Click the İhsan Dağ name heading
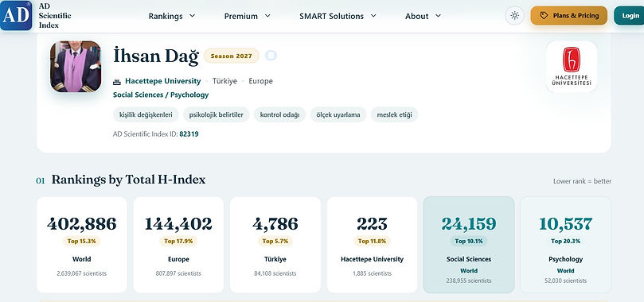This screenshot has width=644, height=302. point(156,56)
